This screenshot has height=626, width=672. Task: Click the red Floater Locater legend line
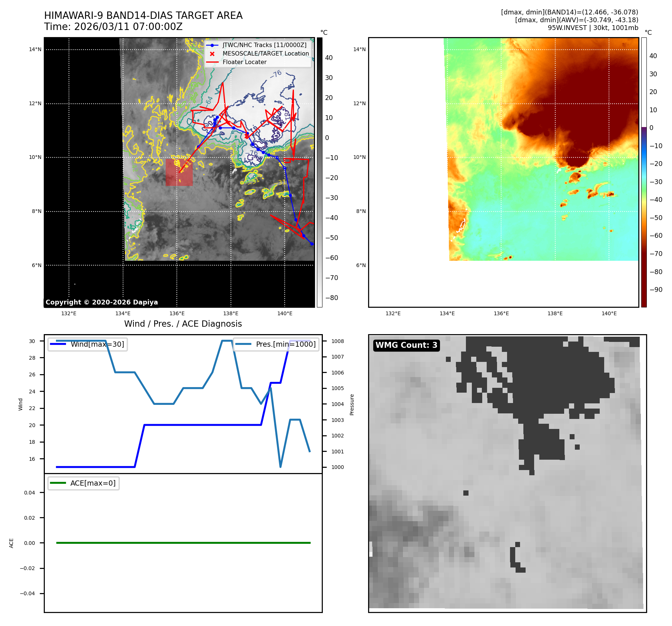[x=212, y=62]
